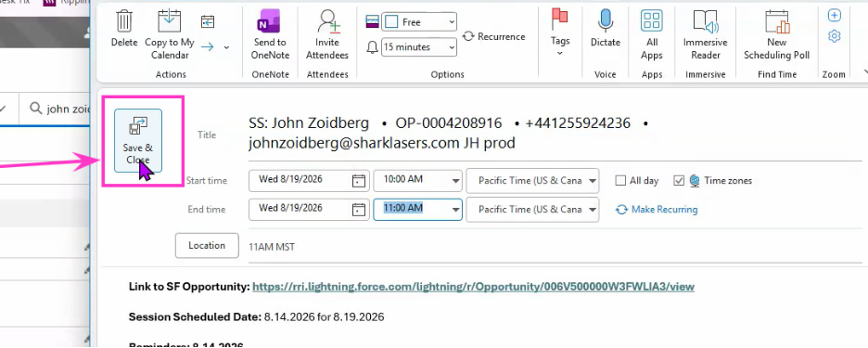Open Send to OneNote
Viewport: 868px width, 348px height.
[x=270, y=21]
